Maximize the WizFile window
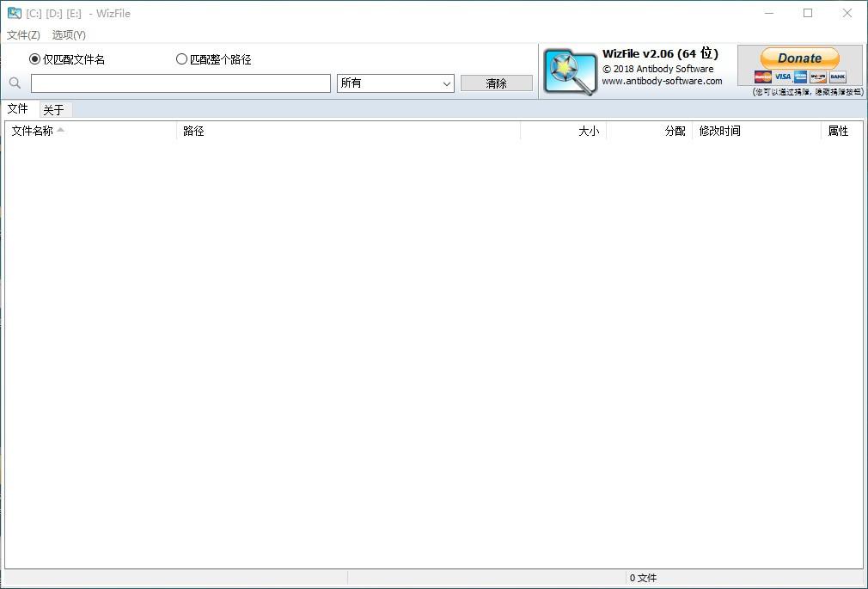 (808, 13)
